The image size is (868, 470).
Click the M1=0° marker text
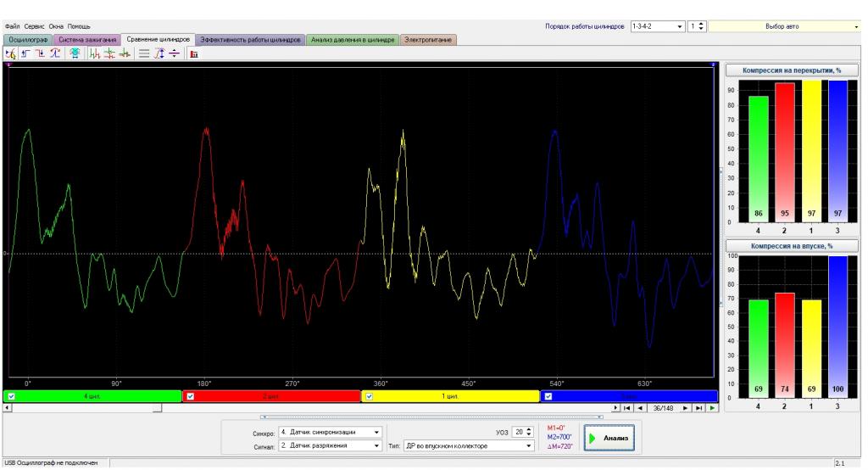click(x=556, y=428)
